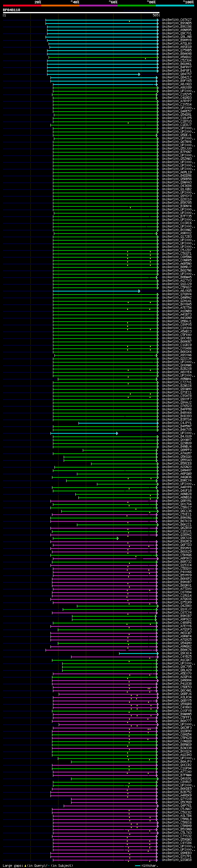Select label UniRef100_B6AJF0
This screenshot has width=197, height=868.
click(x=176, y=761)
